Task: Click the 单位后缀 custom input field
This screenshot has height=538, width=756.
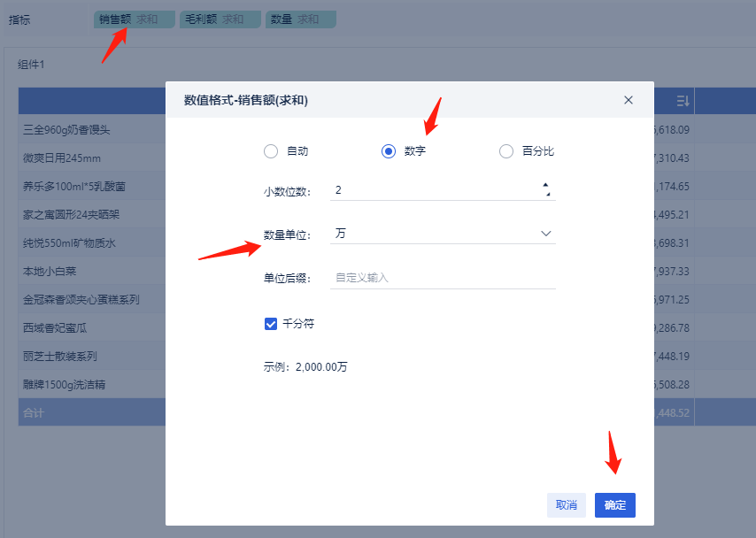Action: 443,278
